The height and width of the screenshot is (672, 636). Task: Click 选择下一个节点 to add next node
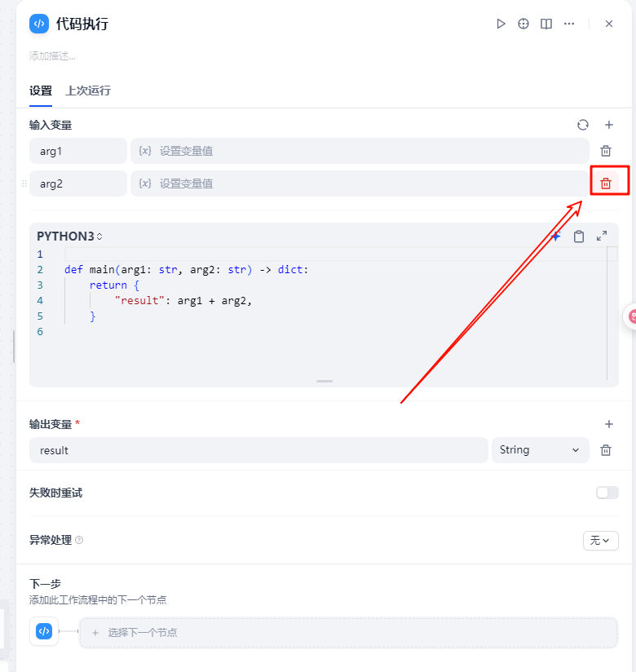point(348,632)
